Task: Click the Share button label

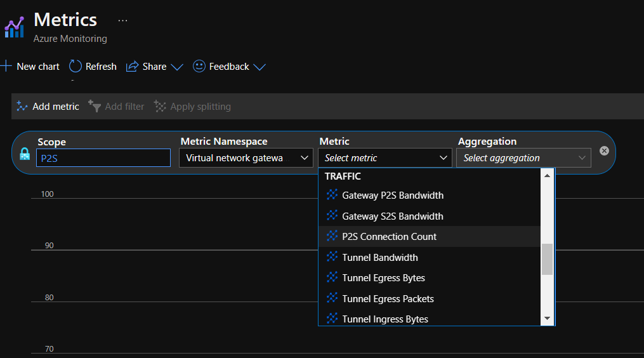Action: coord(154,67)
